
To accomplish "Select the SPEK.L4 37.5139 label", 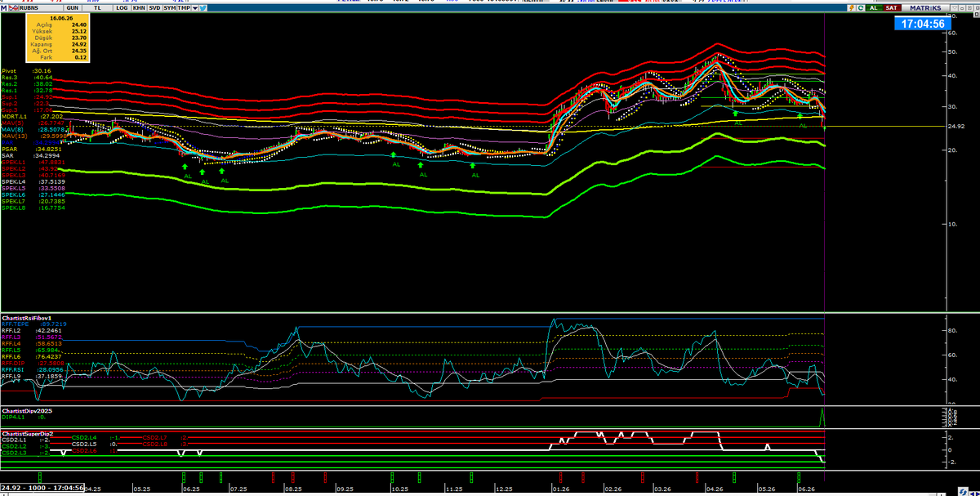I will pyautogui.click(x=33, y=182).
